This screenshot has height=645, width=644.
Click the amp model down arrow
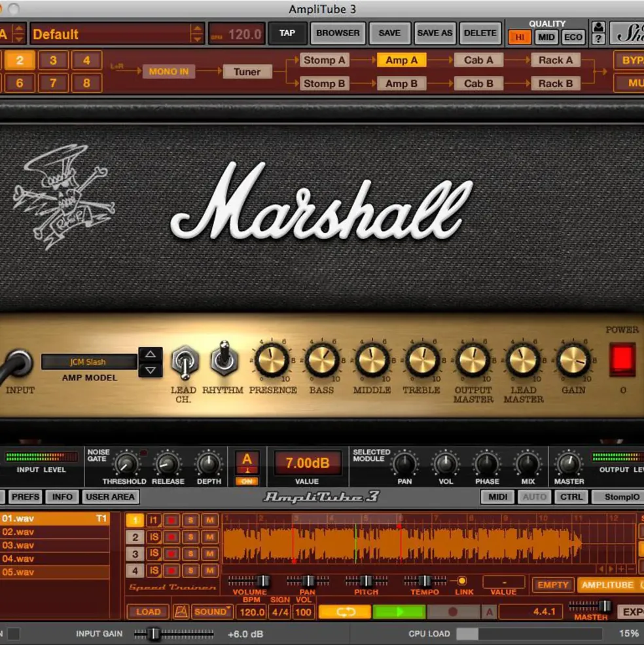151,370
